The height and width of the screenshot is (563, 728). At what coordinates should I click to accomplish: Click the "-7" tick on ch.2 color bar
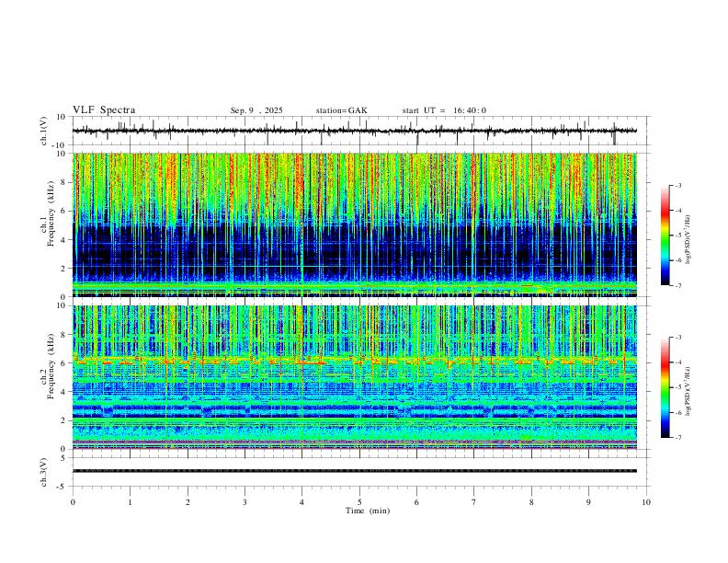[x=677, y=438]
